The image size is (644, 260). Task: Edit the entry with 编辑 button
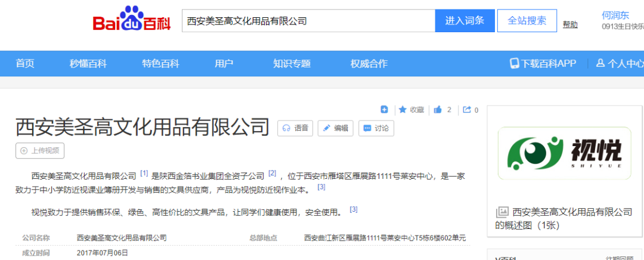336,128
